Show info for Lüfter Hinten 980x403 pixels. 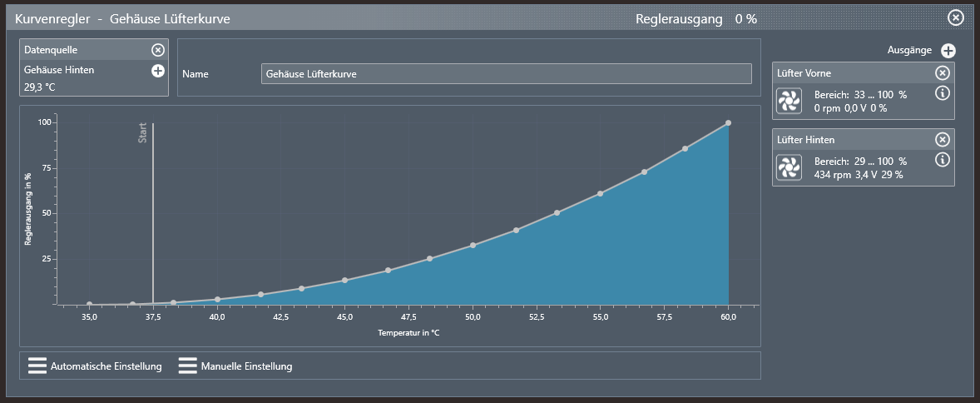pyautogui.click(x=943, y=160)
